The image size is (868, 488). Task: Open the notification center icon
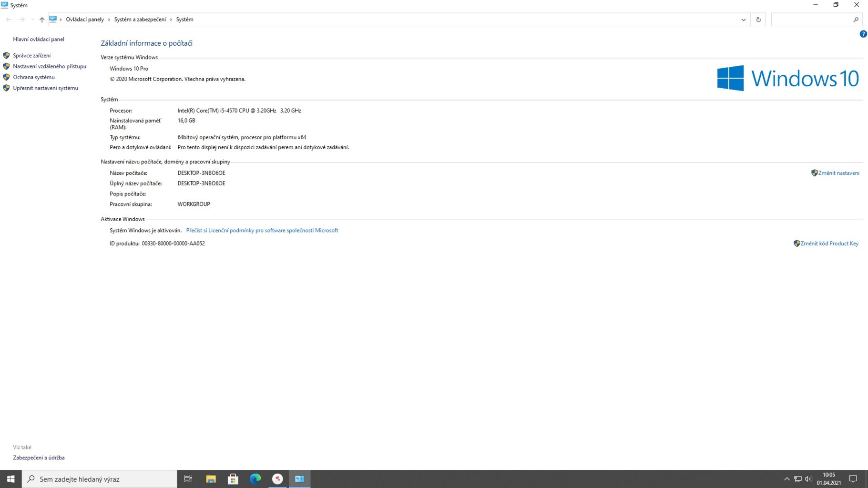tap(853, 479)
